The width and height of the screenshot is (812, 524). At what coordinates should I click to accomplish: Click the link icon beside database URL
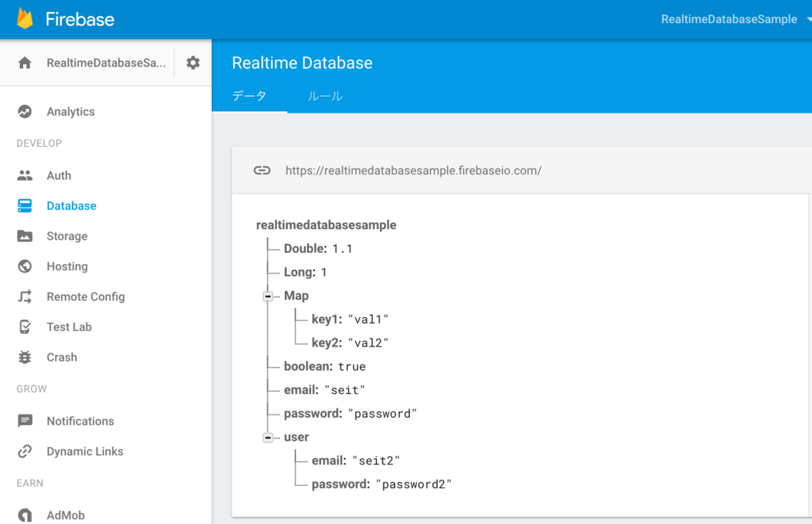262,170
